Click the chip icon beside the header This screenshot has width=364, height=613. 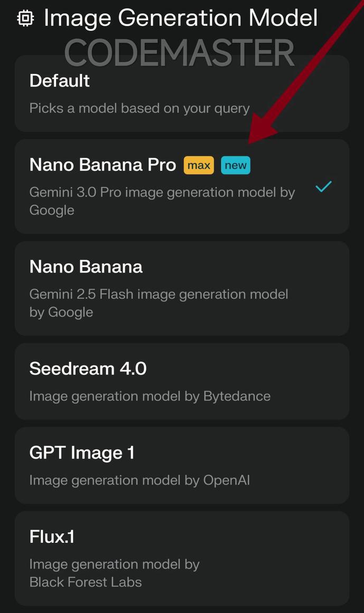click(x=25, y=17)
